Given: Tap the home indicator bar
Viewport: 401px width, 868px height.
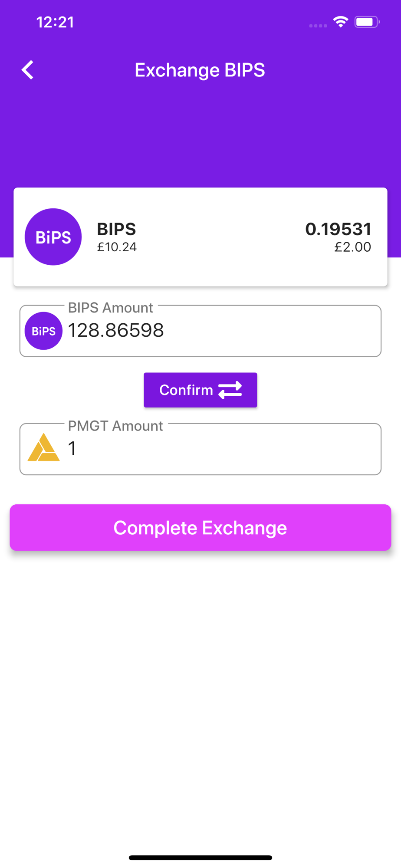Looking at the screenshot, I should [200, 858].
